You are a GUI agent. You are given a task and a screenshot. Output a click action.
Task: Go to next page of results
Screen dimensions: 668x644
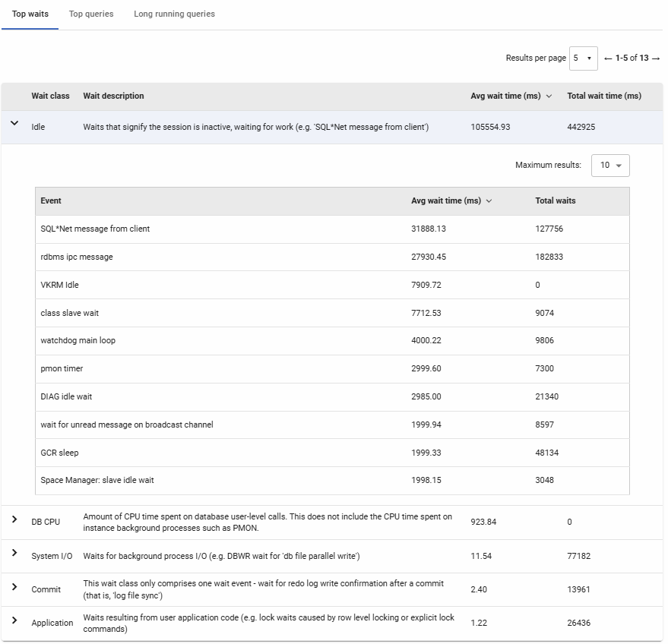(x=656, y=58)
